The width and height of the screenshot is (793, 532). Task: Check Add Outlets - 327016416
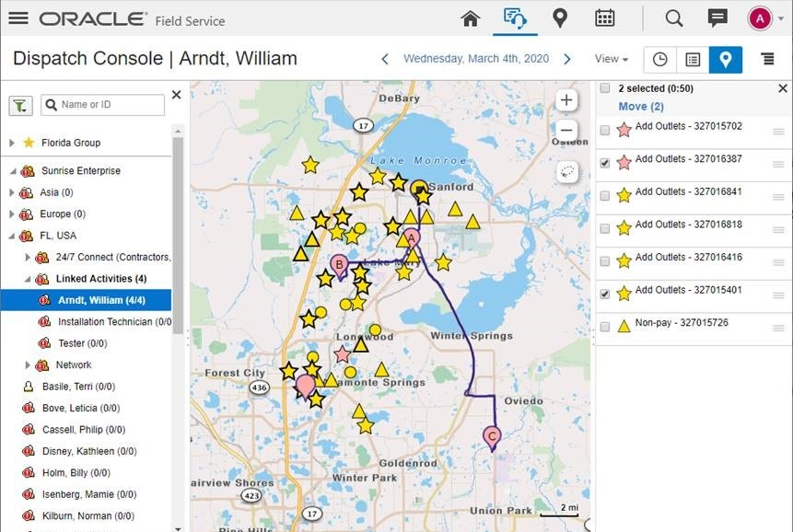(x=605, y=261)
